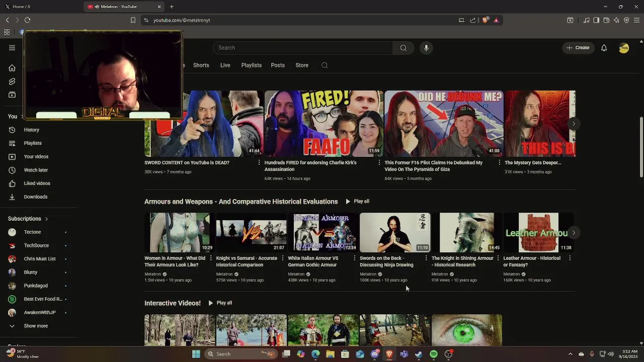Advance featured videos carousel right arrow
The height and width of the screenshot is (362, 644).
pos(574,124)
